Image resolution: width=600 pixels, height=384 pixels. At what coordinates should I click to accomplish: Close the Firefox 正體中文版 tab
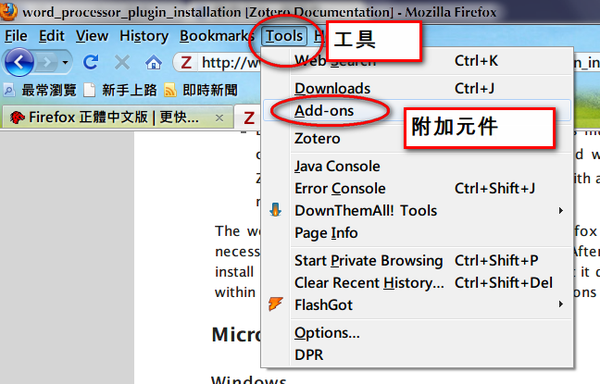click(x=219, y=118)
